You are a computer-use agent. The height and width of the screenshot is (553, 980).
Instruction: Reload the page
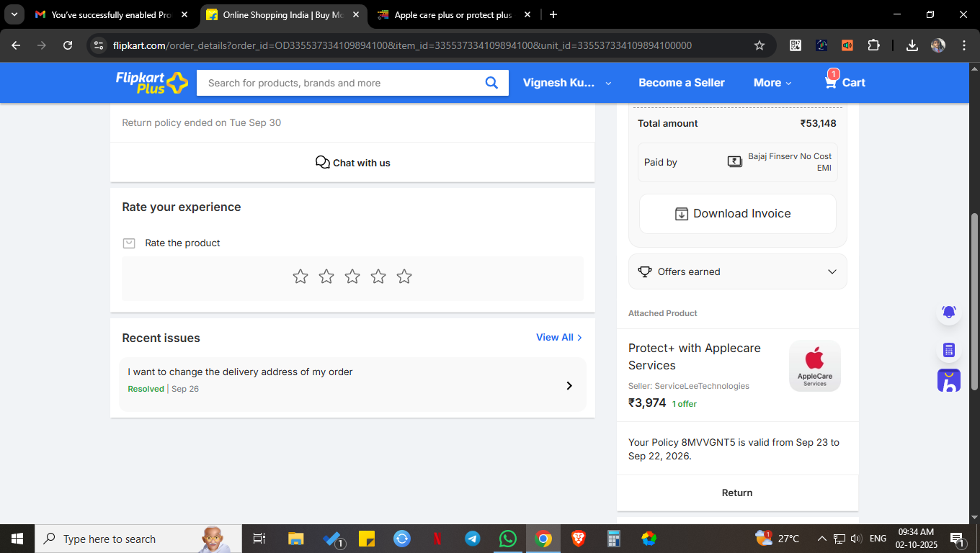click(x=68, y=45)
